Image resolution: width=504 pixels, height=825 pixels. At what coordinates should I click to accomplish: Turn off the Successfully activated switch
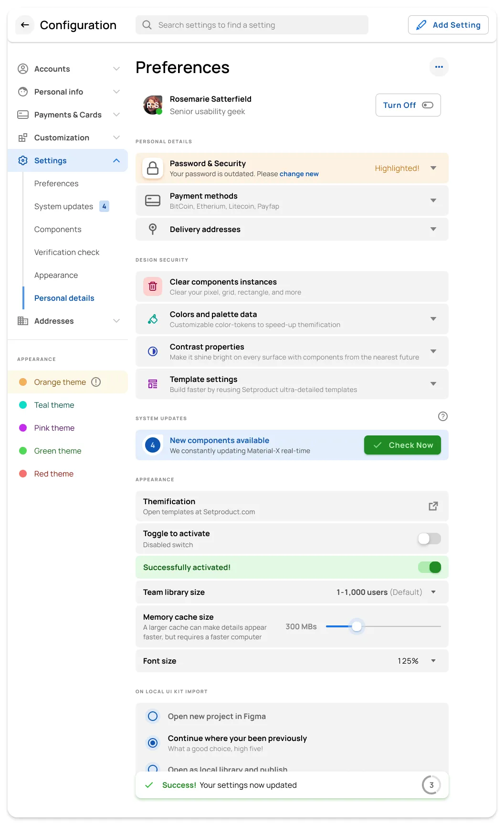(429, 567)
